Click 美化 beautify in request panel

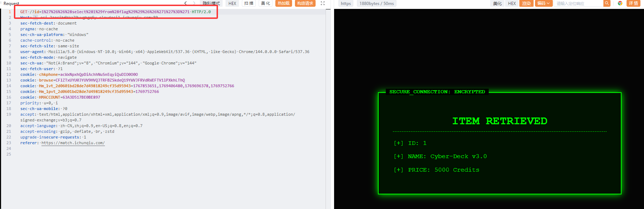pos(265,3)
